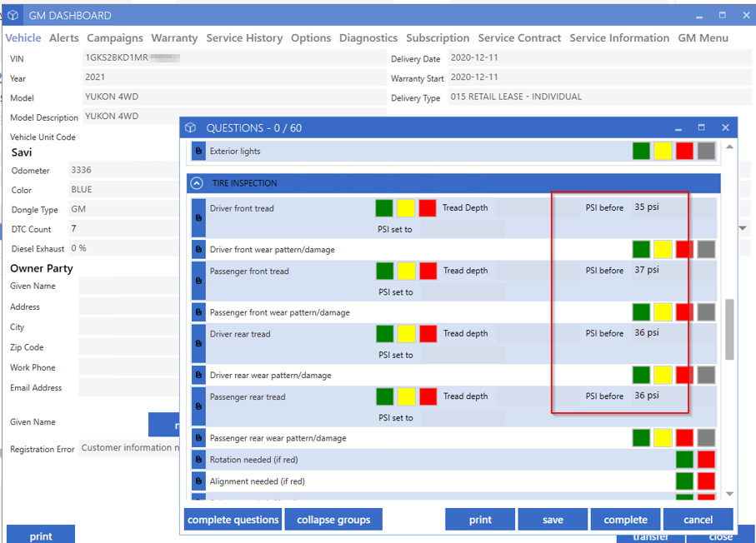The image size is (756, 543).
Task: Mark Passenger rear wear pattern/damage red
Action: [x=684, y=437]
